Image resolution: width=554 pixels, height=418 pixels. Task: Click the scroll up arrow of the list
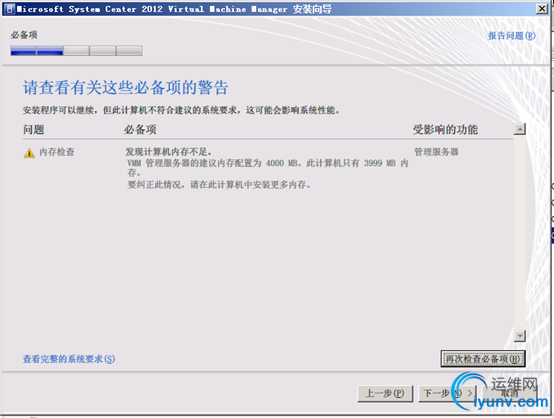tap(519, 129)
